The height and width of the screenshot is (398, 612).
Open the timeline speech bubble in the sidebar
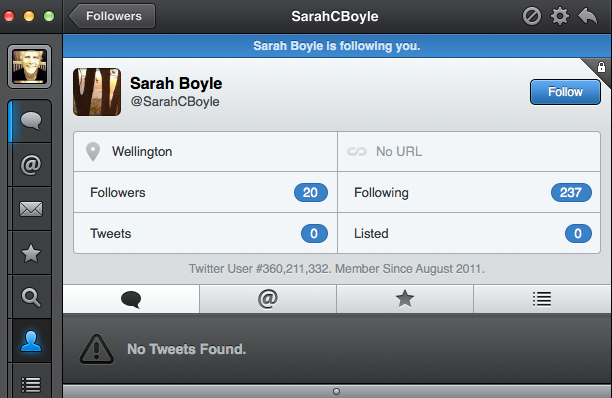coord(30,121)
